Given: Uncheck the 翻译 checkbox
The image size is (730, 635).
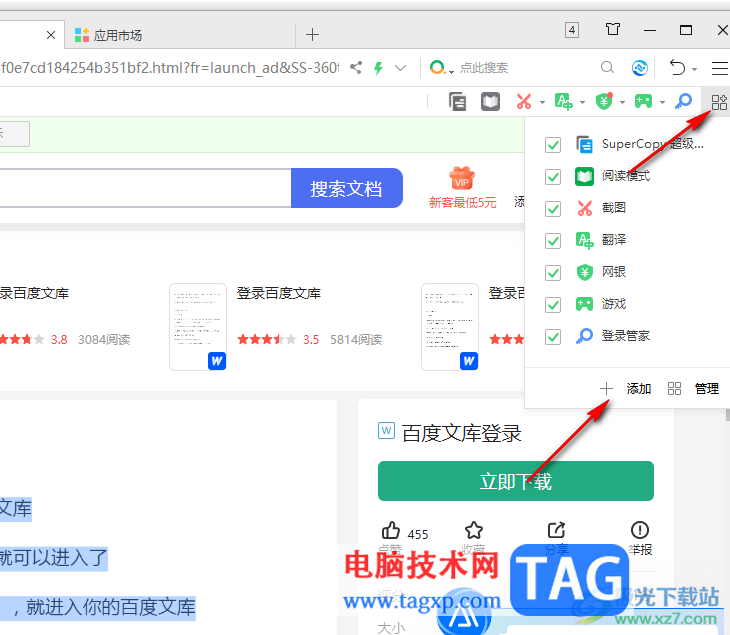Looking at the screenshot, I should [553, 241].
